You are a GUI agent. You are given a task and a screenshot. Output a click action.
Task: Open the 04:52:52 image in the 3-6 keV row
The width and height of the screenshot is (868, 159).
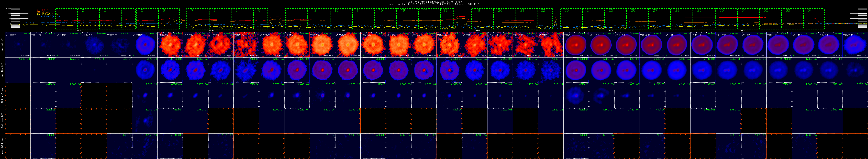tap(170, 44)
